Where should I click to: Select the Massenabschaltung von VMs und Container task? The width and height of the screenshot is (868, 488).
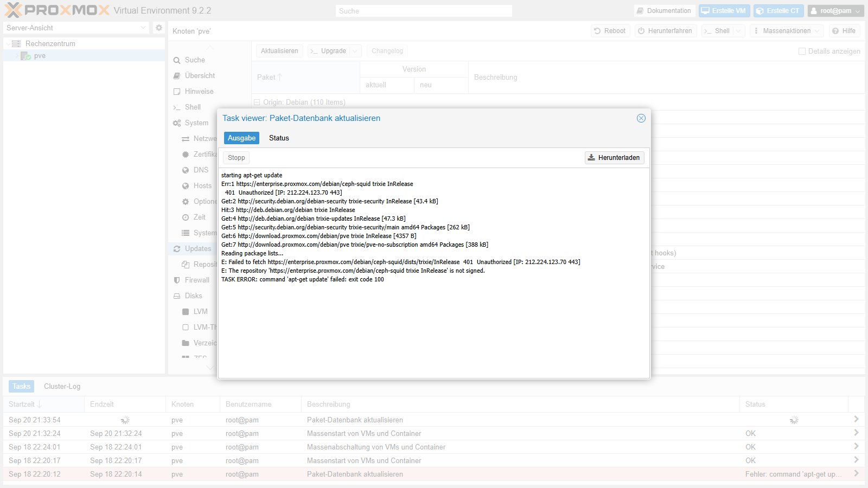point(376,447)
